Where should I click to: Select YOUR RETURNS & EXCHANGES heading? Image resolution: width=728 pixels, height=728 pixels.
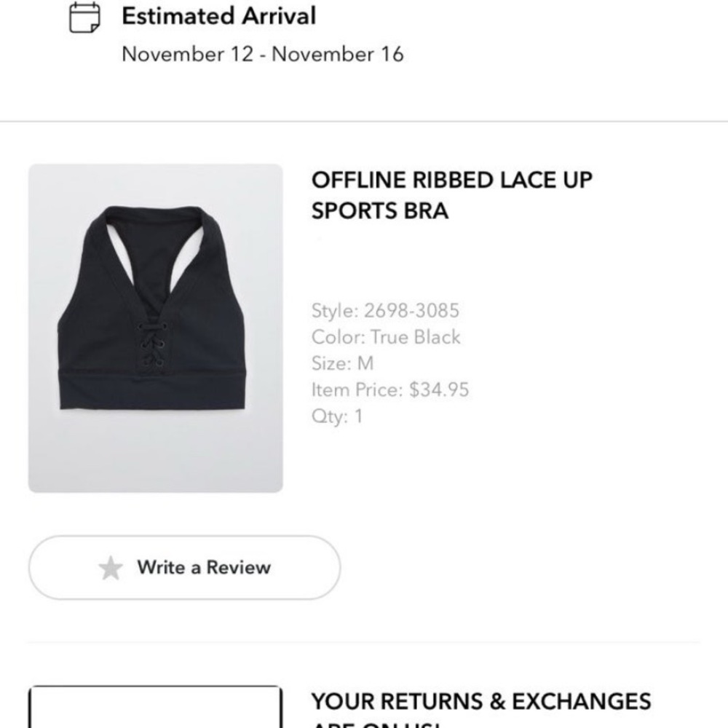point(482,701)
